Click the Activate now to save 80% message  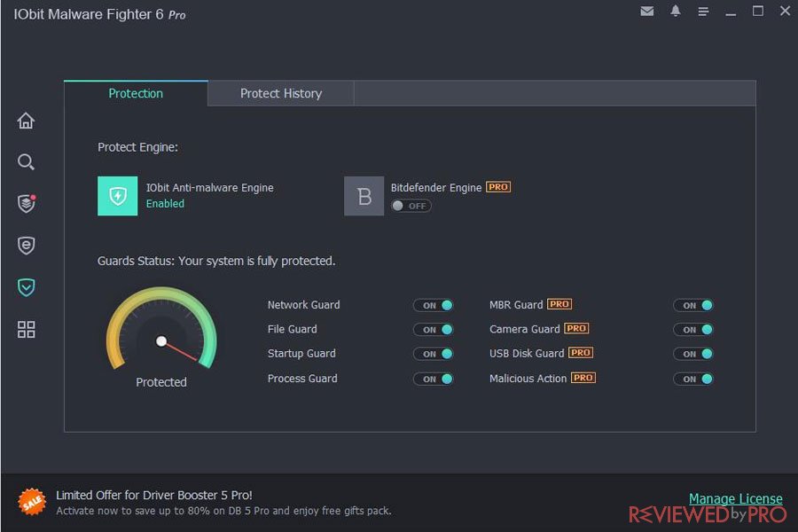point(223,511)
